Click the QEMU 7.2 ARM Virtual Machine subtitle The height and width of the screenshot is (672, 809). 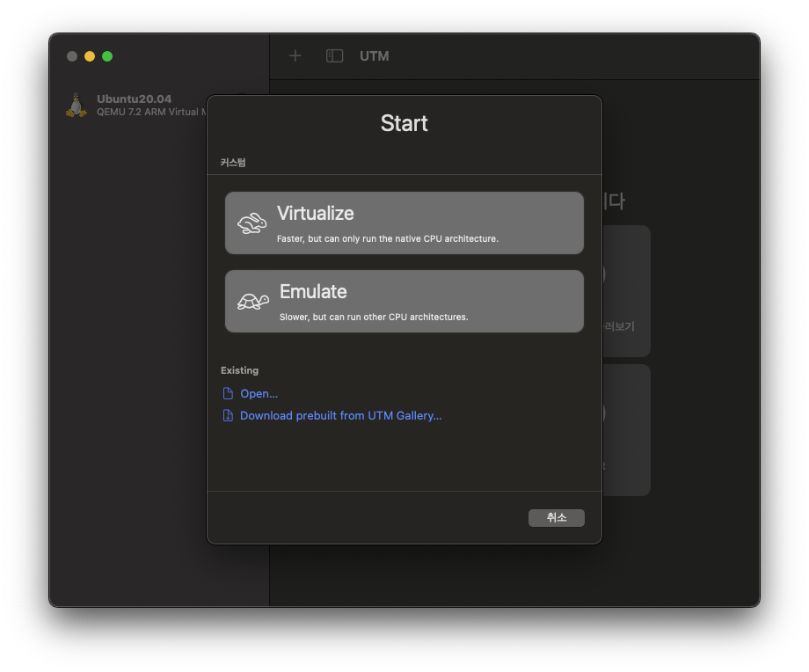coord(151,112)
